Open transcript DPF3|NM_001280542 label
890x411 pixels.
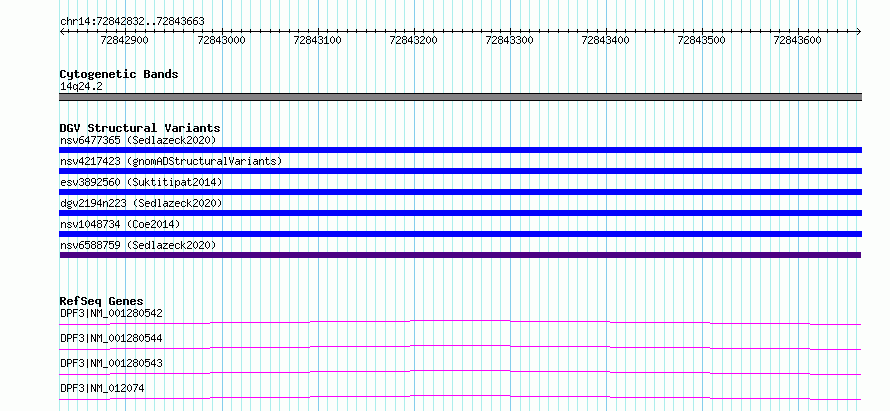[x=111, y=313]
